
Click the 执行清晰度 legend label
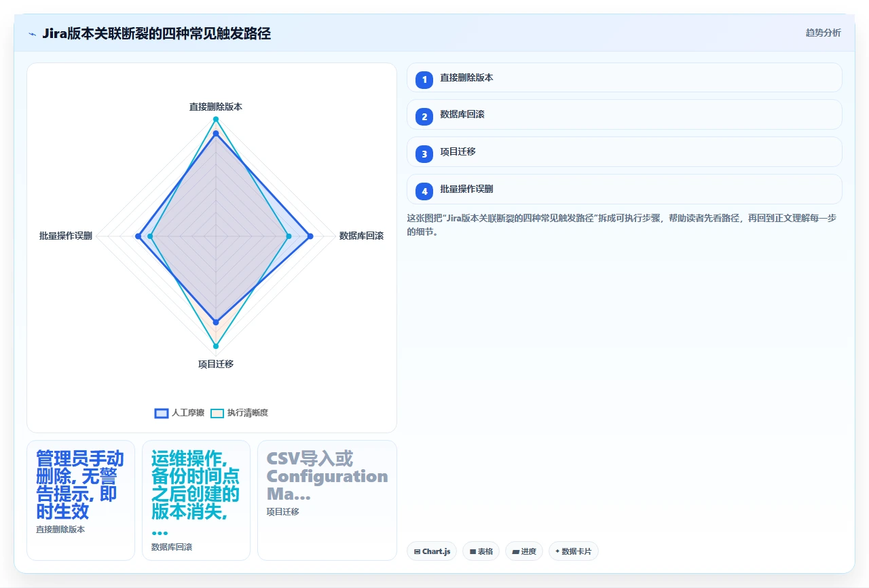pyautogui.click(x=248, y=413)
